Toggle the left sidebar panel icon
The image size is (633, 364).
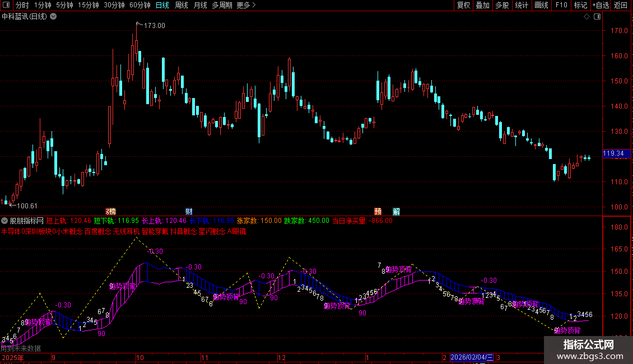pos(6,5)
